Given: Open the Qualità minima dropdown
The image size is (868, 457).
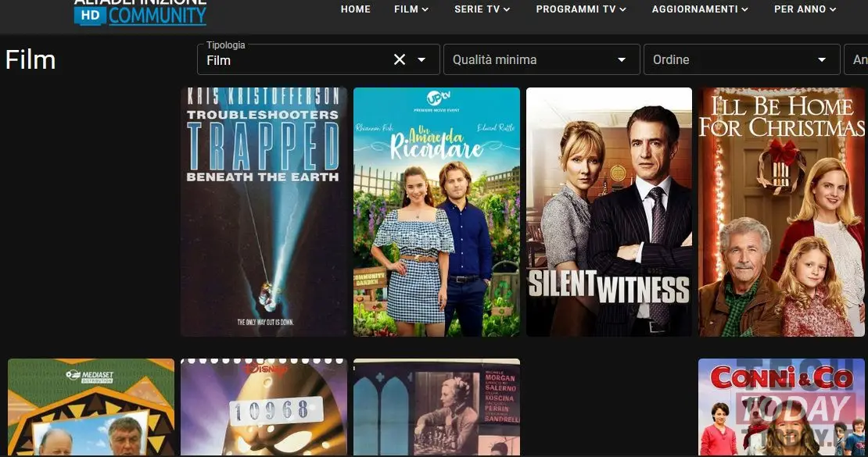Looking at the screenshot, I should 541,59.
